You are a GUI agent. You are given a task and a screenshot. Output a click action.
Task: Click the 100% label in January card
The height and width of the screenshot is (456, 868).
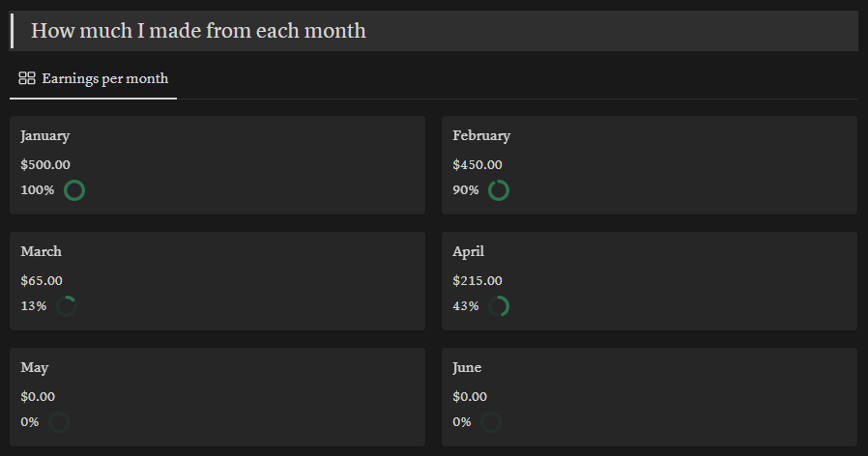(38, 190)
